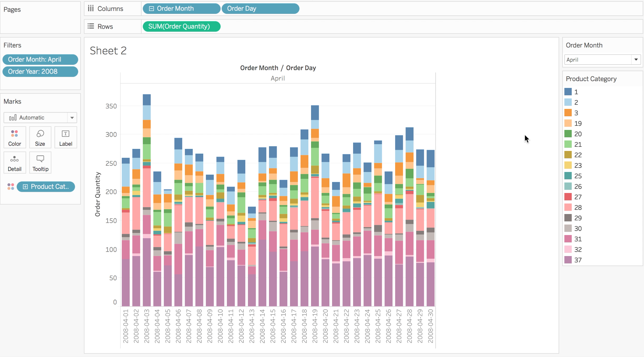Viewport: 644px width, 357px height.
Task: Click legend swatch for category 30
Action: click(x=568, y=228)
